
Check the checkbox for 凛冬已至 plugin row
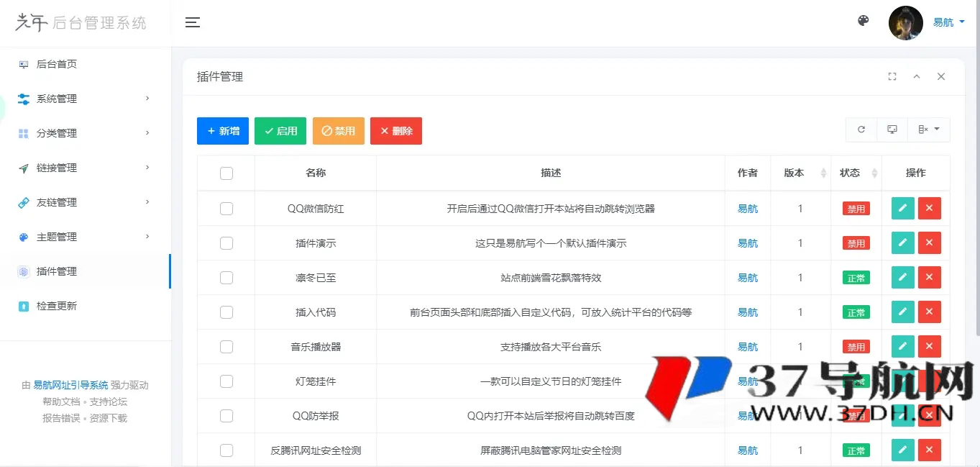(226, 277)
